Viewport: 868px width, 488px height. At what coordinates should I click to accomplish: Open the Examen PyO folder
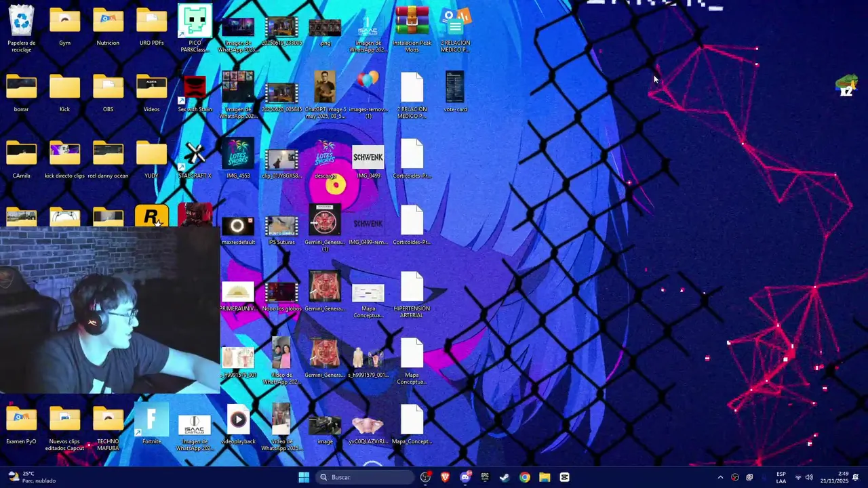click(21, 425)
